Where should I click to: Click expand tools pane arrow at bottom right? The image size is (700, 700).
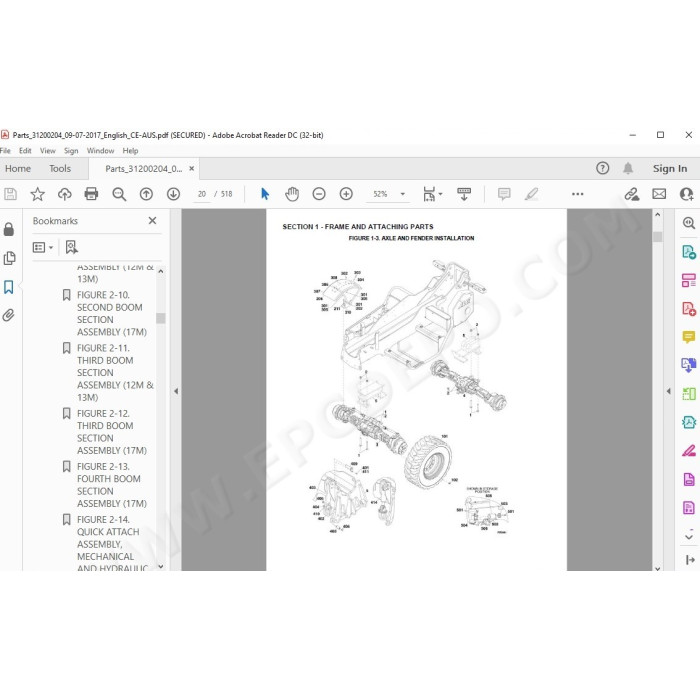click(690, 560)
